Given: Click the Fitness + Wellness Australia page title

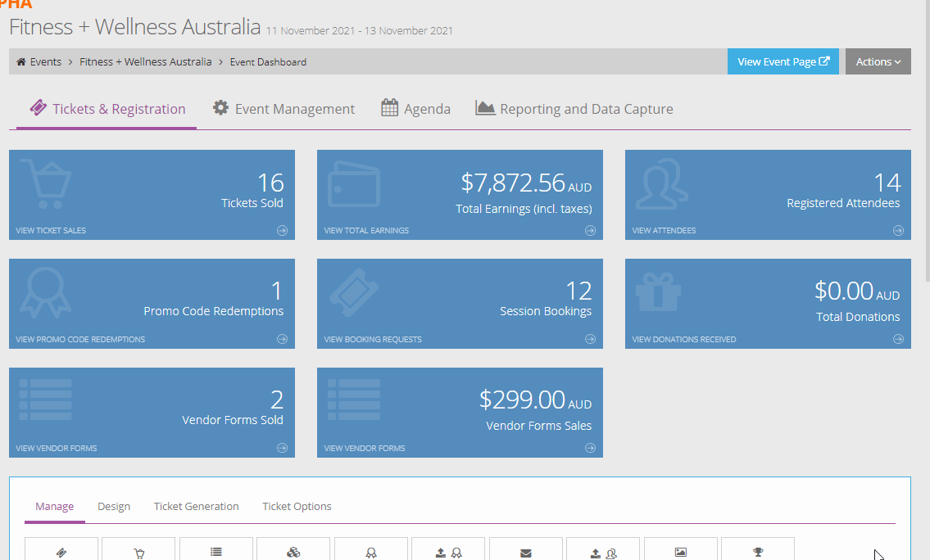Looking at the screenshot, I should 135,27.
